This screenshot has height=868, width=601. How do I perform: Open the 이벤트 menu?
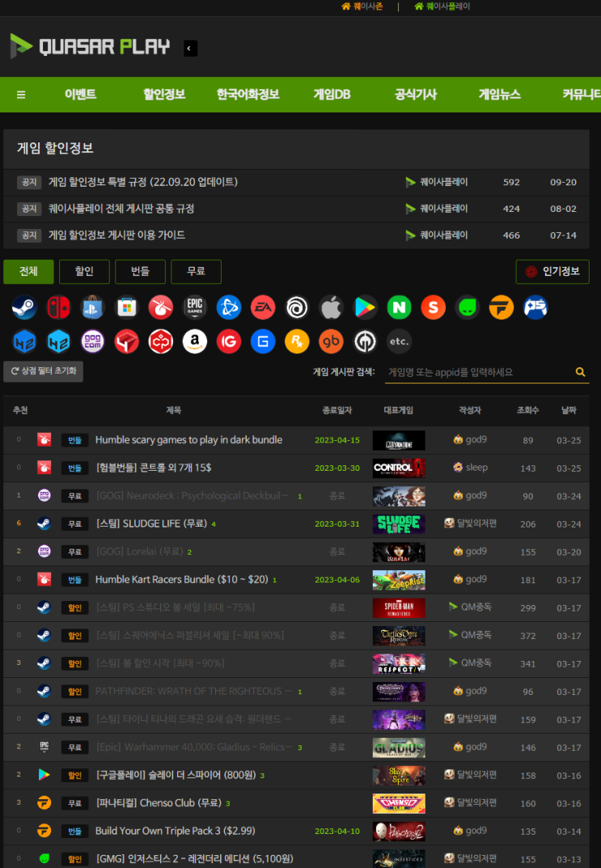[80, 94]
